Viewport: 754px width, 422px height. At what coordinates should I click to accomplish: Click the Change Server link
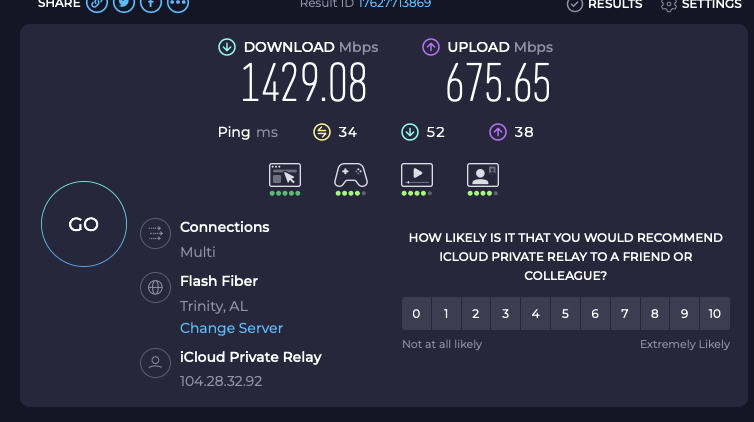click(x=231, y=328)
